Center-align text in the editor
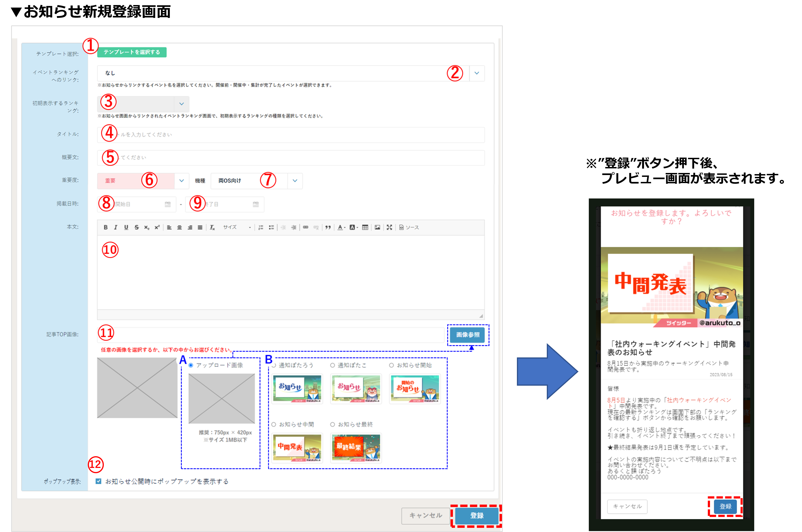The height and width of the screenshot is (532, 802). [x=179, y=227]
